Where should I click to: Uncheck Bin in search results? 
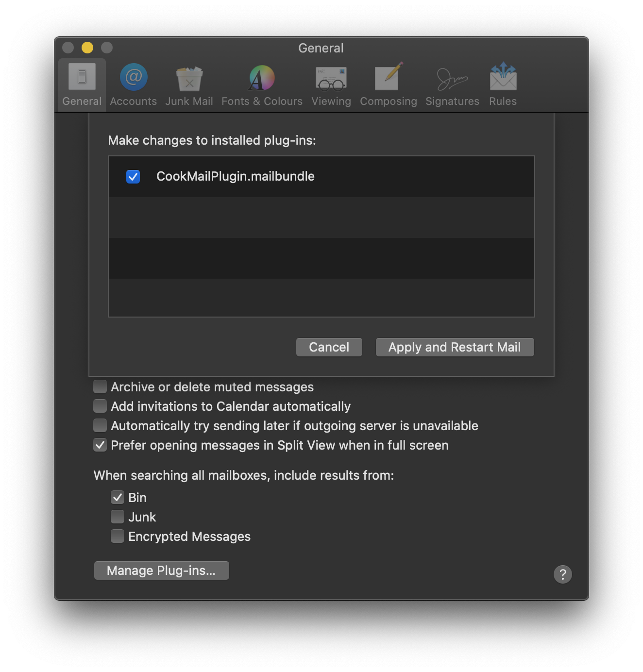point(118,497)
